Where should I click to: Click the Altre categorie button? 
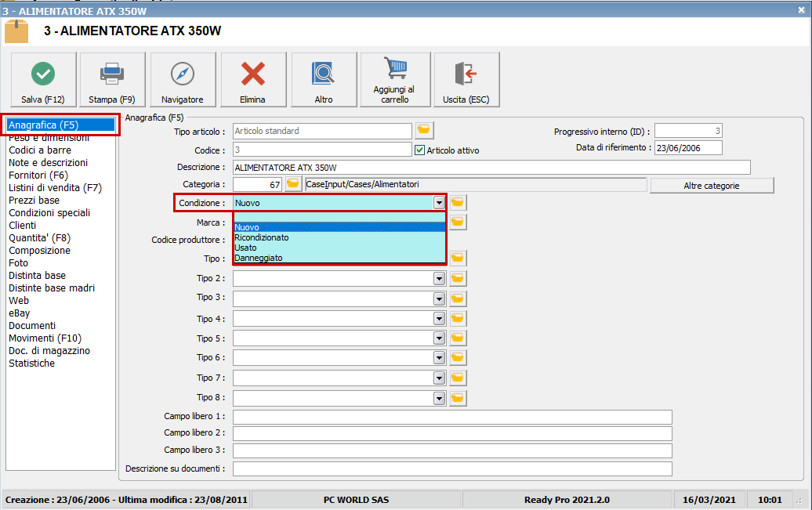(712, 186)
